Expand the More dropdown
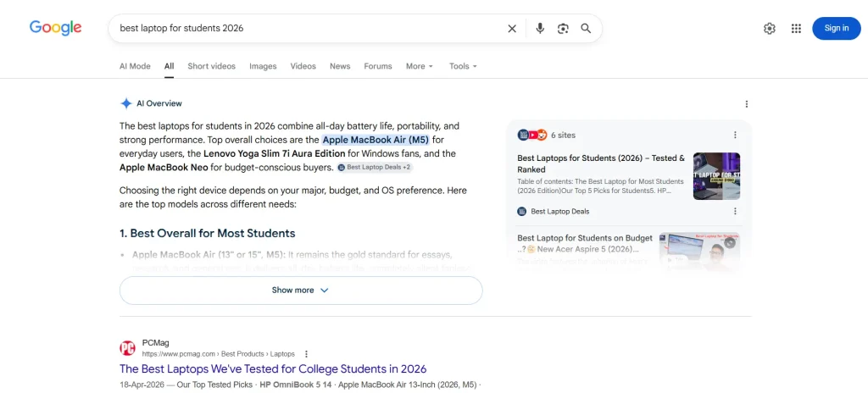Image resolution: width=868 pixels, height=393 pixels. click(420, 66)
